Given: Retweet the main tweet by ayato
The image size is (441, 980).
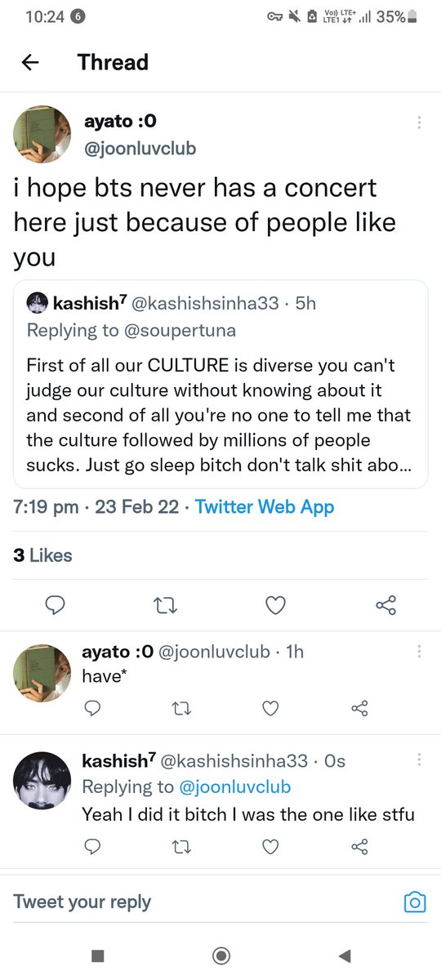Looking at the screenshot, I should click(x=166, y=605).
